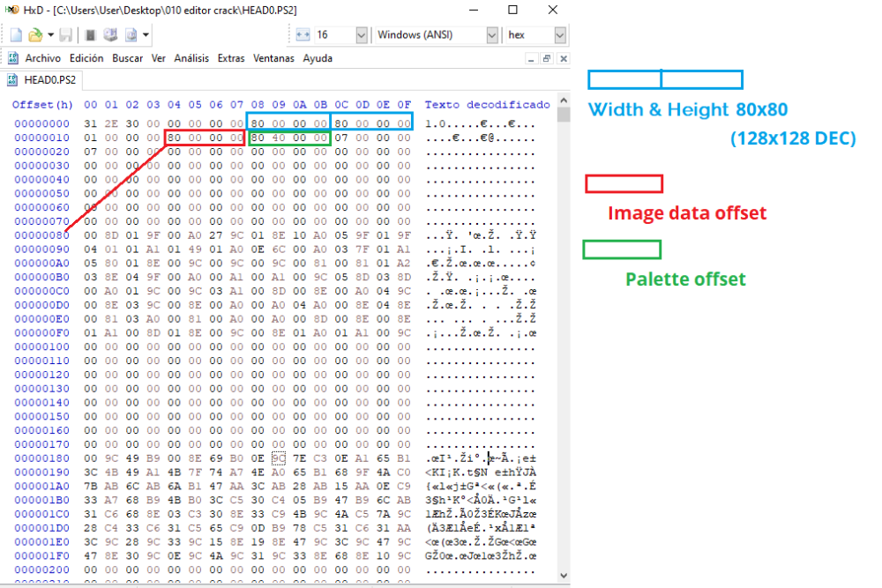
Task: Expand the Open file dropdown arrow
Action: [50, 35]
